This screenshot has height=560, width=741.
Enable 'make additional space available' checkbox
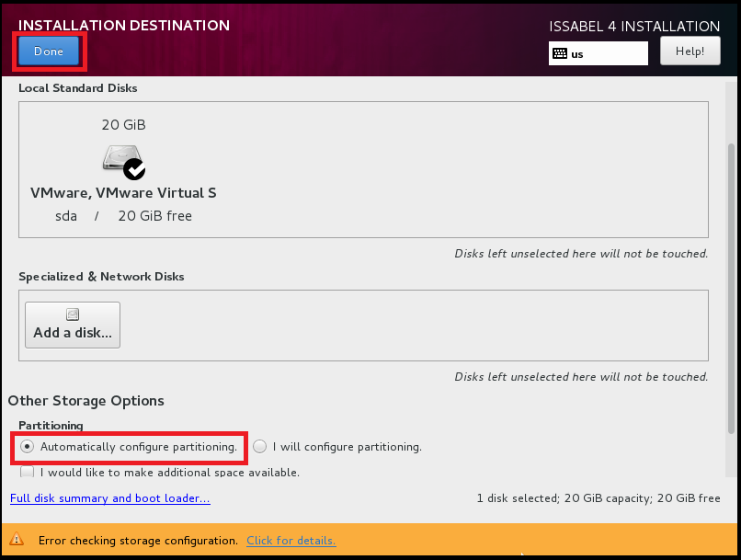(x=28, y=472)
